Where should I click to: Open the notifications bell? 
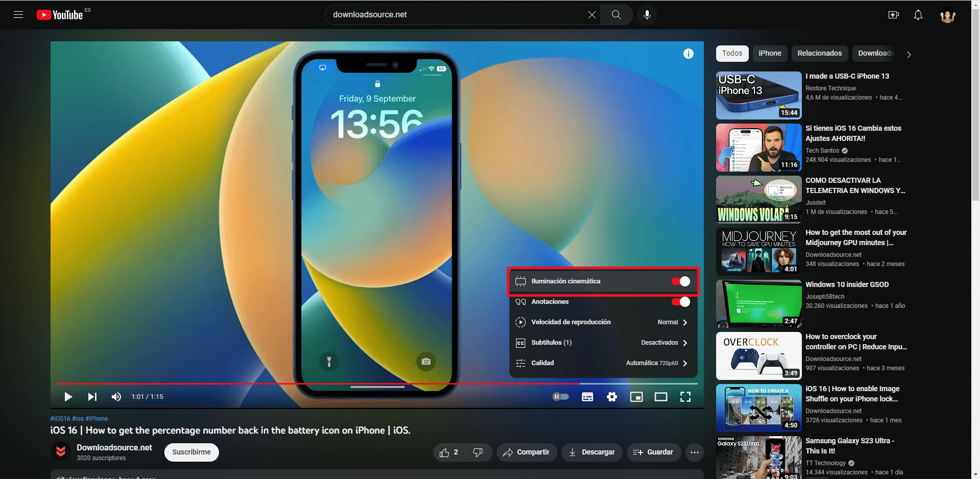(918, 15)
